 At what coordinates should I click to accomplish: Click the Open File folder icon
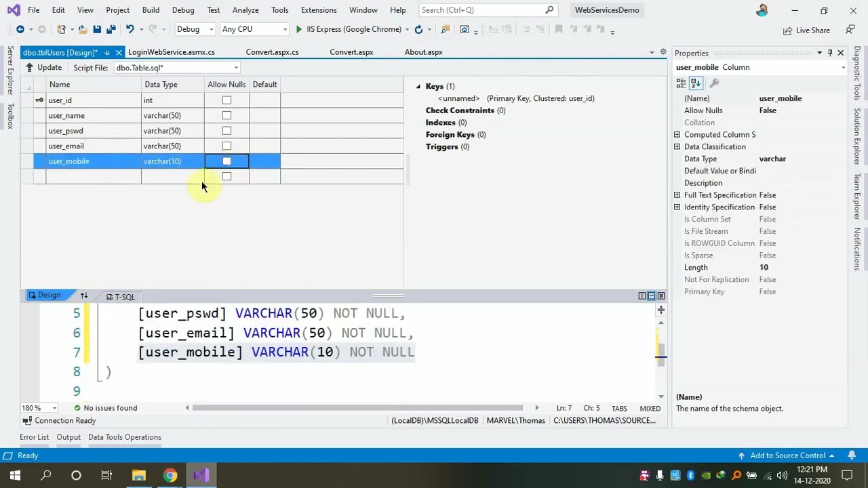82,29
